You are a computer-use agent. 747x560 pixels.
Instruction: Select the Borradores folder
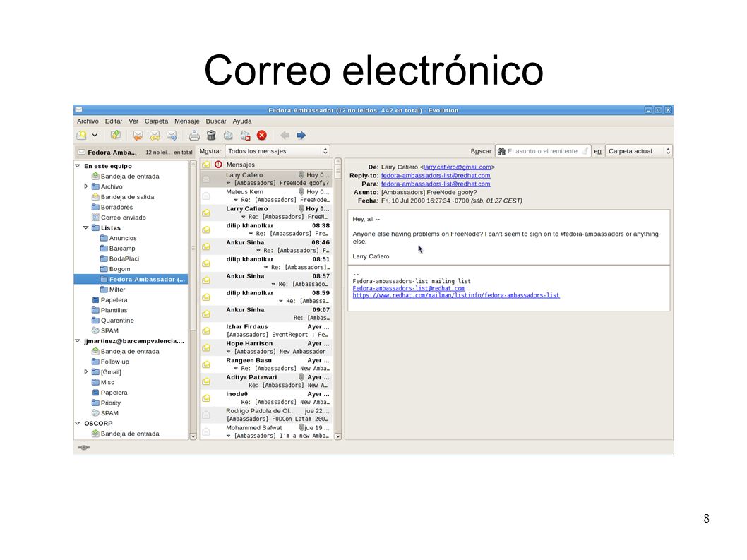click(116, 208)
